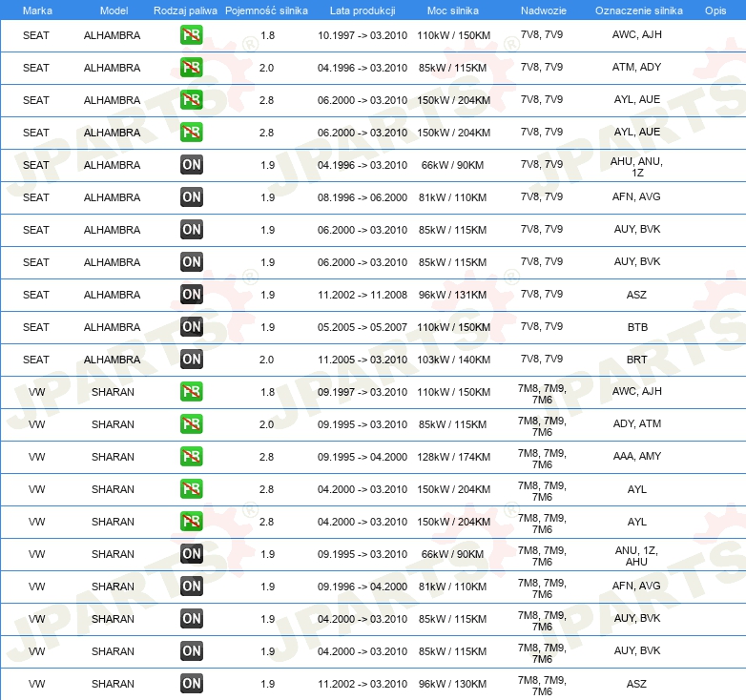The height and width of the screenshot is (700, 746).
Task: Click diesel ON icon in the BRT engine row
Action: coord(191,359)
